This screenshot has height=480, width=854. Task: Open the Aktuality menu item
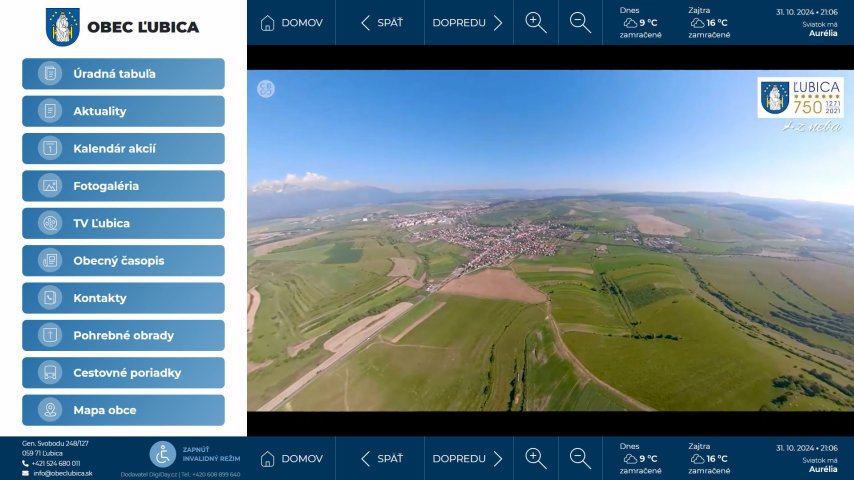pyautogui.click(x=123, y=111)
